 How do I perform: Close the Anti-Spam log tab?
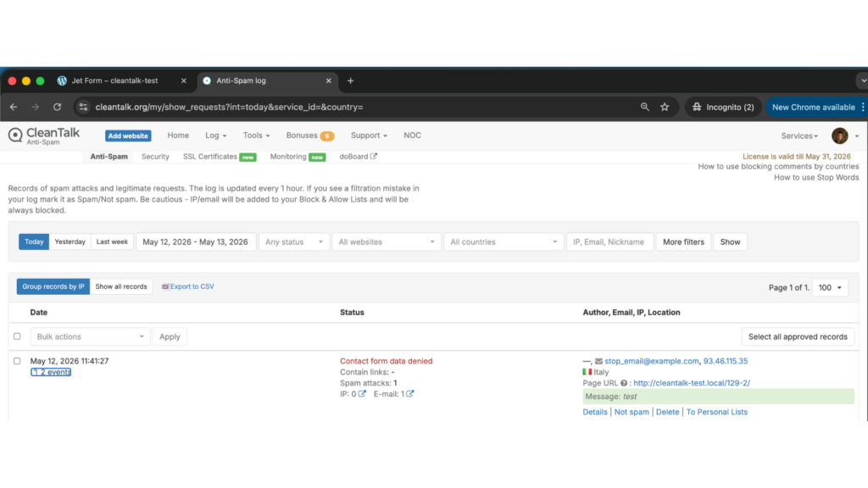pos(328,80)
